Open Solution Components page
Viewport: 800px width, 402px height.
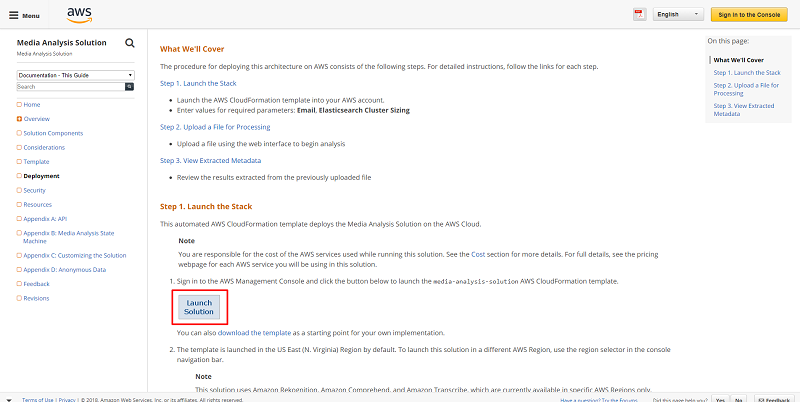(x=53, y=133)
